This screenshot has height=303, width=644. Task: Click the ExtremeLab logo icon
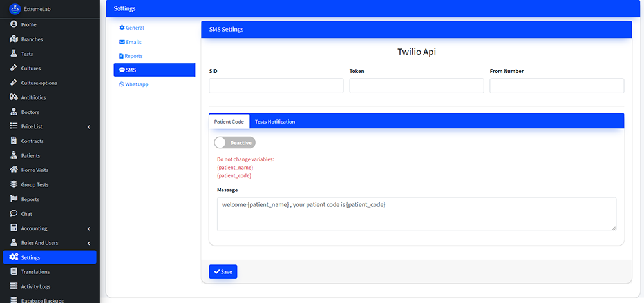tap(14, 8)
